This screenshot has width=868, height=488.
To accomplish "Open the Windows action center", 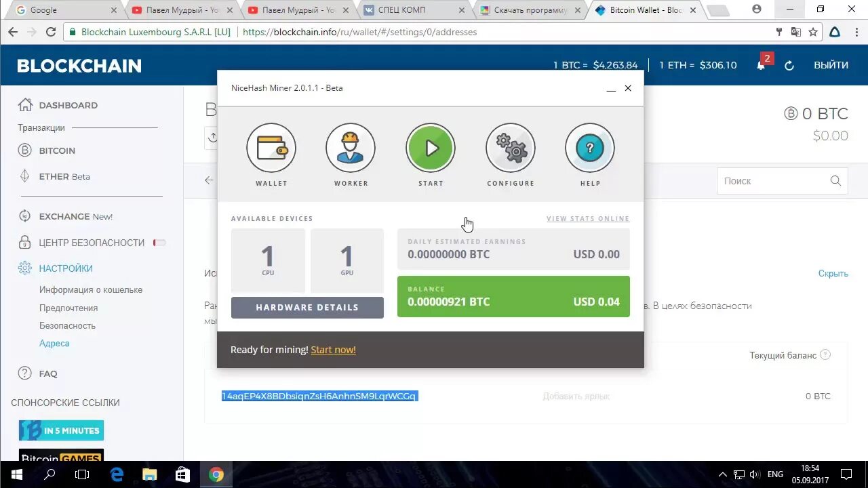I will coord(846,474).
